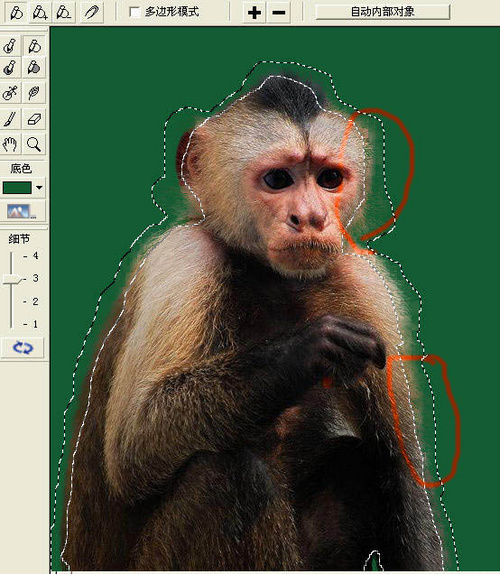Image resolution: width=500 pixels, height=574 pixels.
Task: Click the green 底色 color swatch
Action: pos(17,188)
